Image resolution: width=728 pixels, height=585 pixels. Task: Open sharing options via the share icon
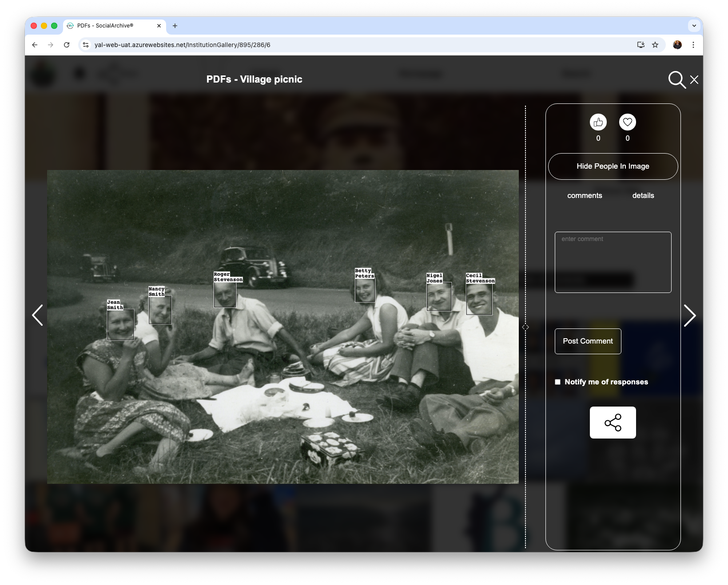coord(613,422)
